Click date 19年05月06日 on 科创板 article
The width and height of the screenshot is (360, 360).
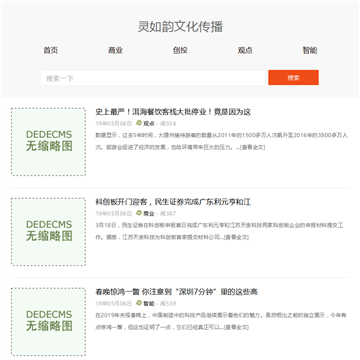pyautogui.click(x=114, y=214)
